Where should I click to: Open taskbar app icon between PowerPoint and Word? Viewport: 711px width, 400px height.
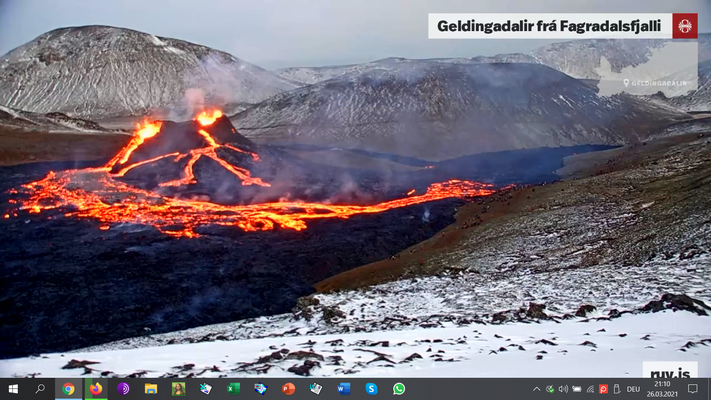click(316, 389)
